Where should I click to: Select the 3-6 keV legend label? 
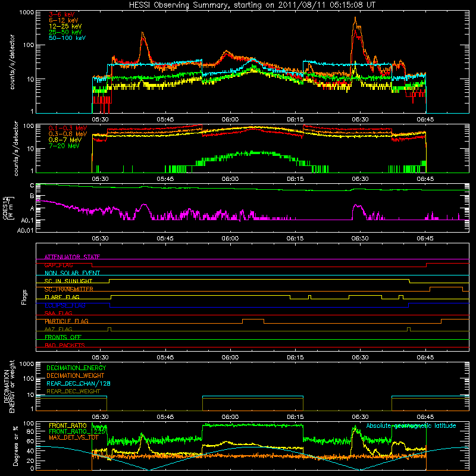[x=61, y=14]
